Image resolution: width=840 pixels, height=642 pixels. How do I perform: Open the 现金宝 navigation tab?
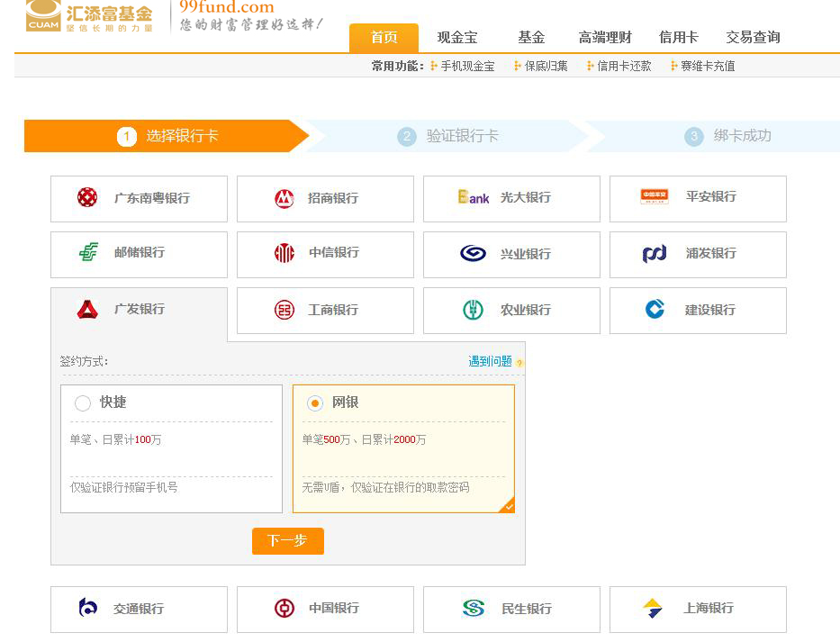tap(457, 38)
